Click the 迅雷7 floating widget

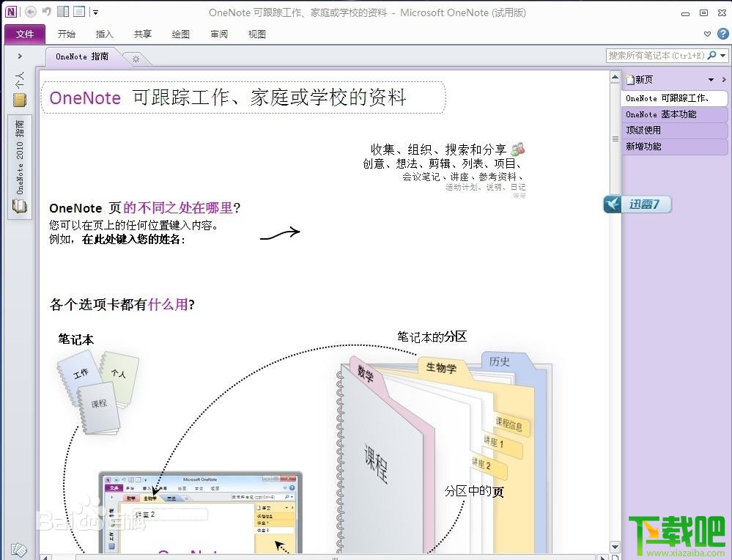click(637, 204)
